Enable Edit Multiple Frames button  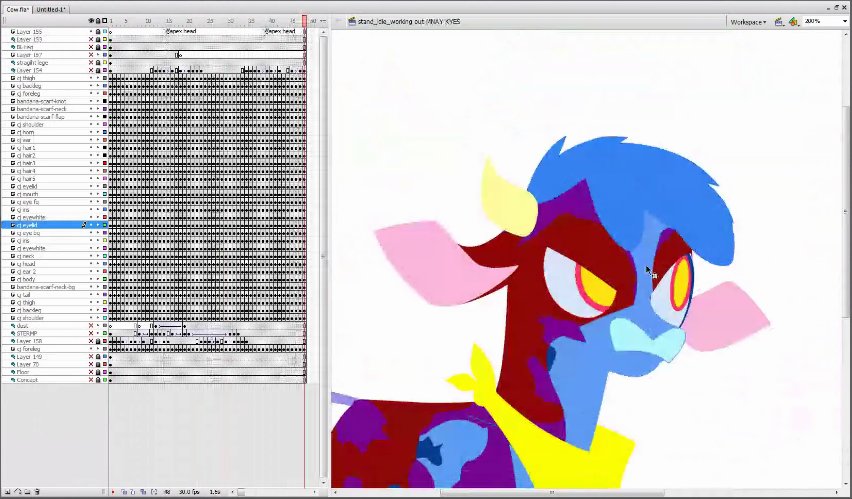[x=143, y=492]
